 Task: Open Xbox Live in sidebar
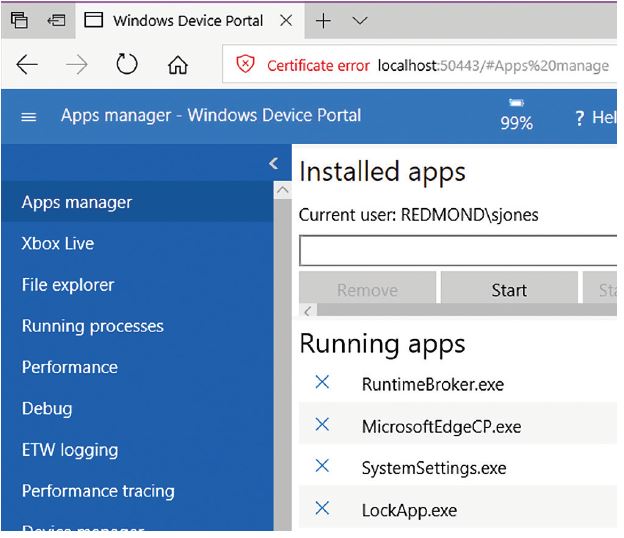point(58,244)
